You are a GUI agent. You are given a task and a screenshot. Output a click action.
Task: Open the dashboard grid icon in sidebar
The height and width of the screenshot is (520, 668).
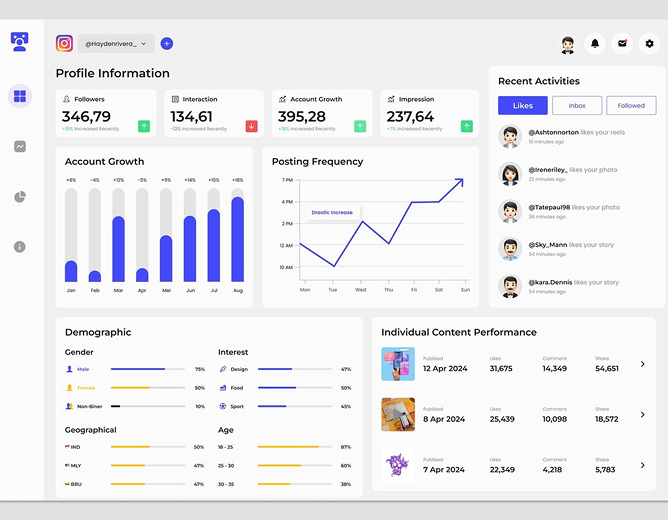[x=20, y=96]
